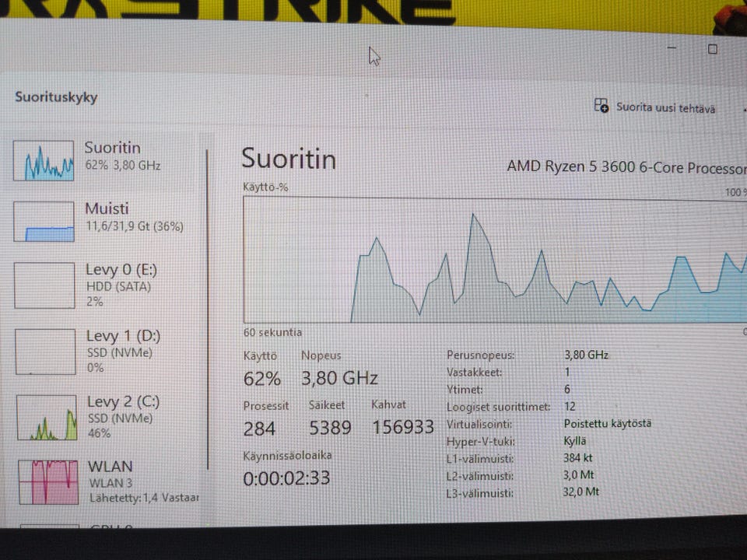The height and width of the screenshot is (560, 747).
Task: Click the Säikeet count 5389
Action: pos(330,428)
